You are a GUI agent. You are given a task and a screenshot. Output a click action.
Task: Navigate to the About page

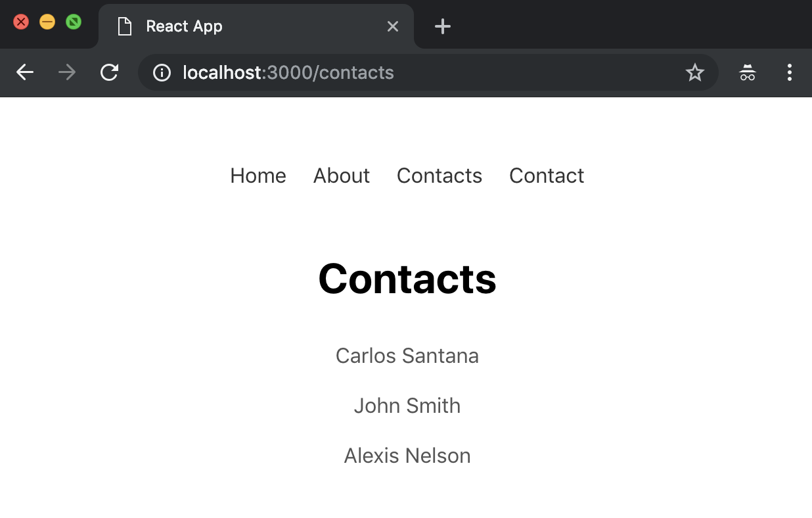[342, 176]
